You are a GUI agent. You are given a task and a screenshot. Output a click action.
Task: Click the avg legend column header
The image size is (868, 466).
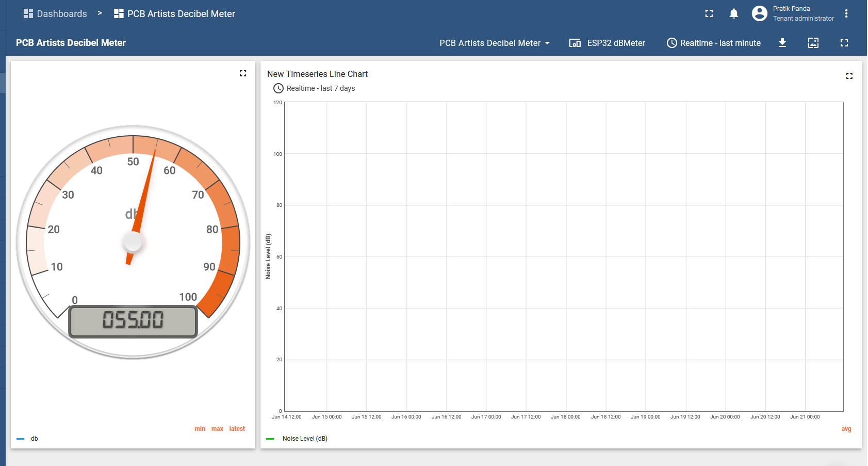click(x=846, y=429)
